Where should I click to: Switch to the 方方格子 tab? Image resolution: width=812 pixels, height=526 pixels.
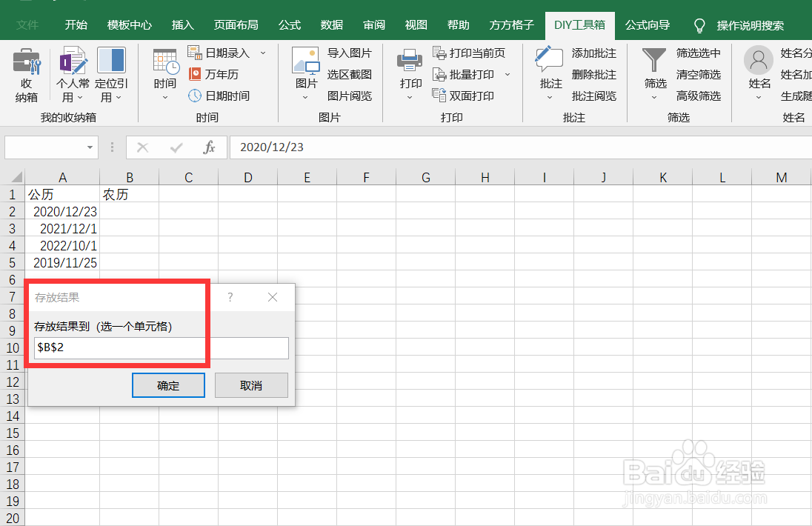512,25
